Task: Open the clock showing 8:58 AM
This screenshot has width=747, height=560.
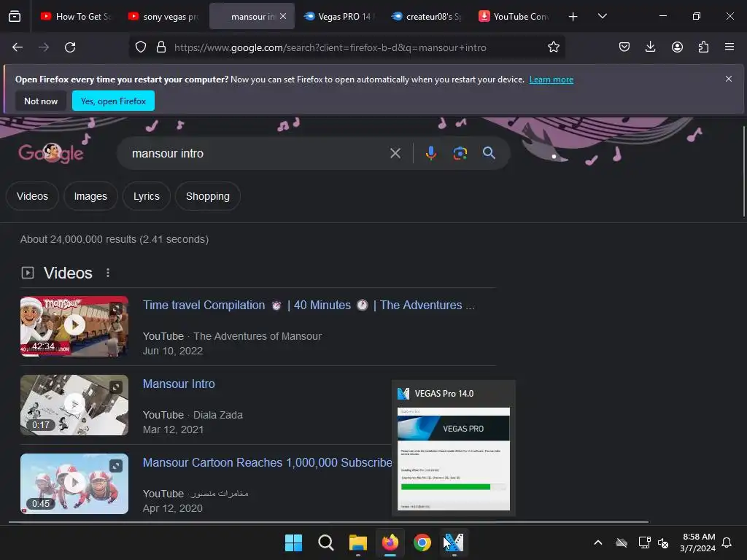Action: 698,542
